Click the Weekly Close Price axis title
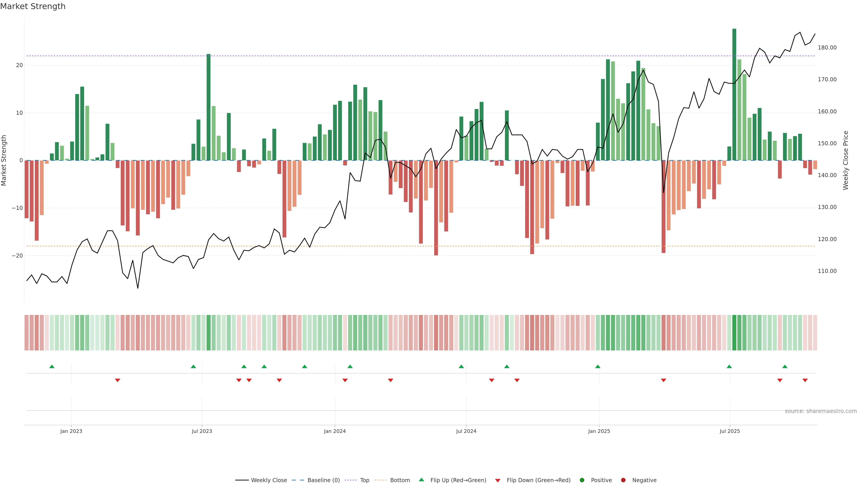 (846, 160)
